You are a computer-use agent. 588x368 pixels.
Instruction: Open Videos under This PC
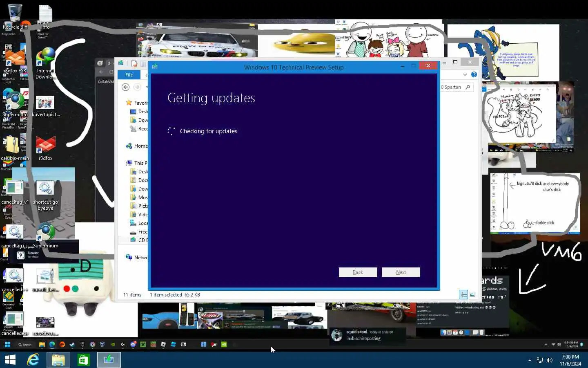pos(139,215)
